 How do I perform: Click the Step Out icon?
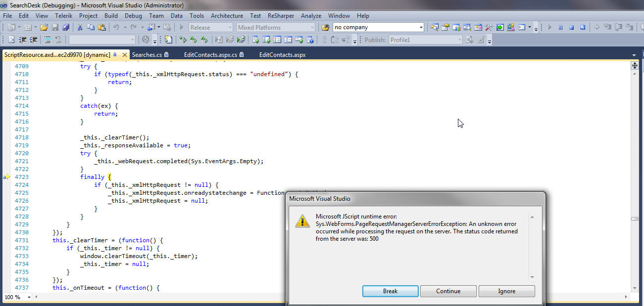point(629,28)
